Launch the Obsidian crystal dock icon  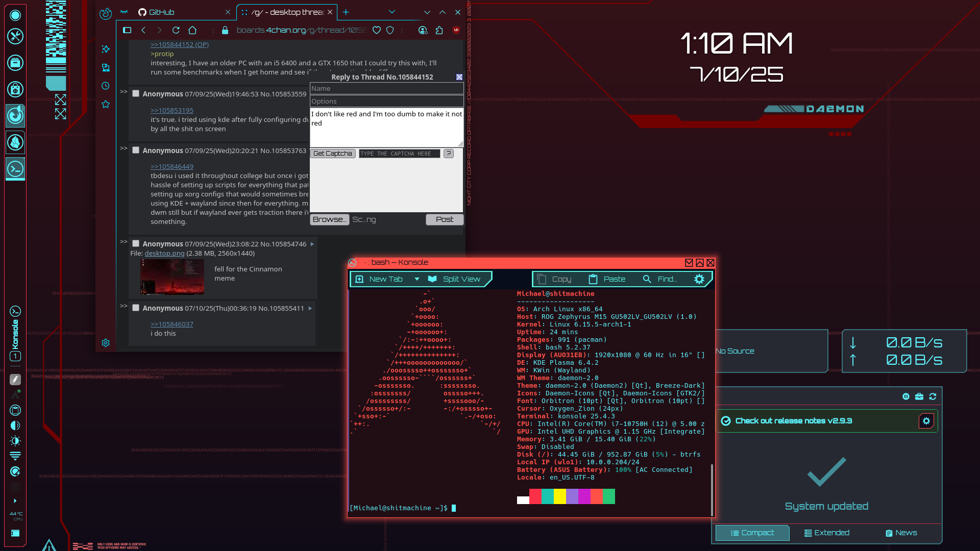click(15, 142)
